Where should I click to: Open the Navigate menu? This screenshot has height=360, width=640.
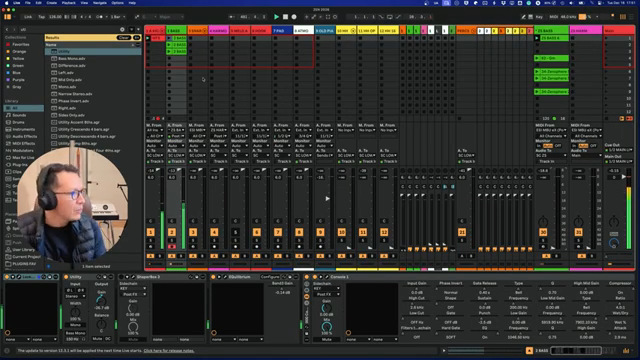click(100, 2)
